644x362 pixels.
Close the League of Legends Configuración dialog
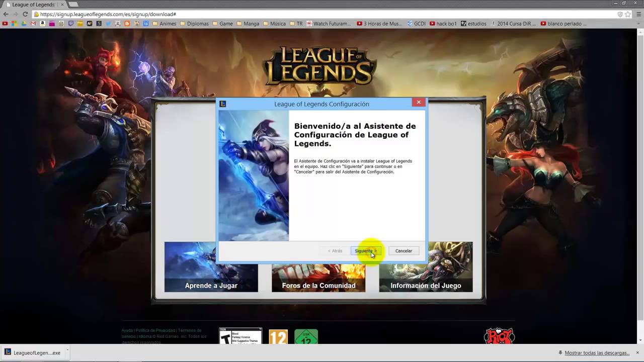[418, 102]
